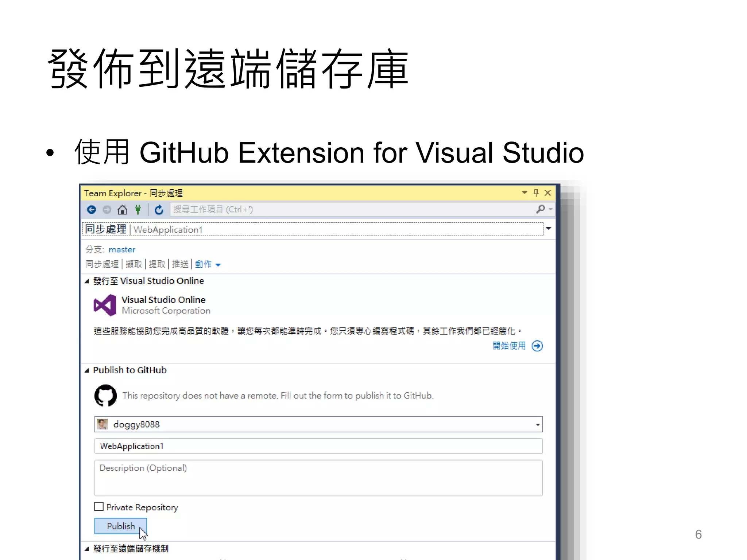Screen dimensions: 747x560
Task: Click the Microsoft Corporation text
Action: 166,311
